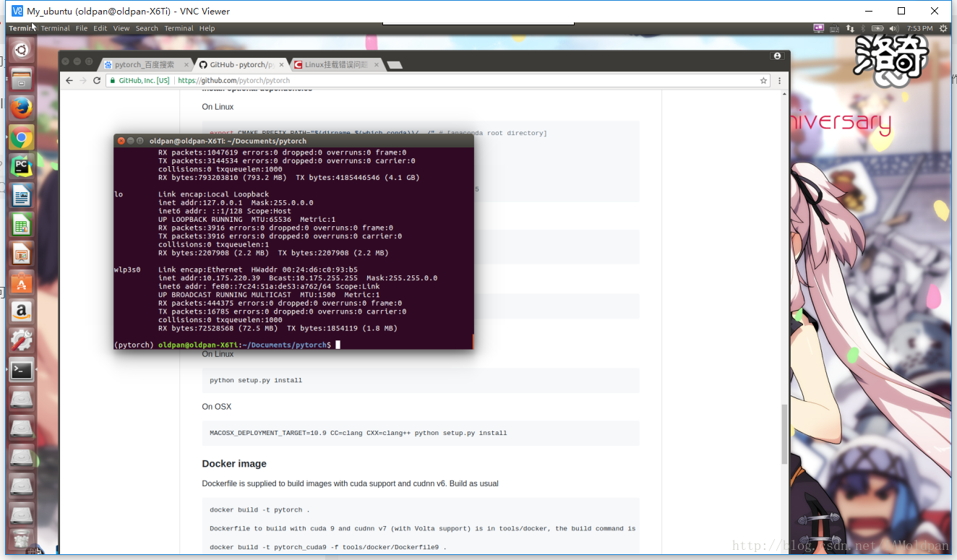This screenshot has width=957, height=560.
Task: Click the Chrome back arrow
Action: (x=69, y=80)
